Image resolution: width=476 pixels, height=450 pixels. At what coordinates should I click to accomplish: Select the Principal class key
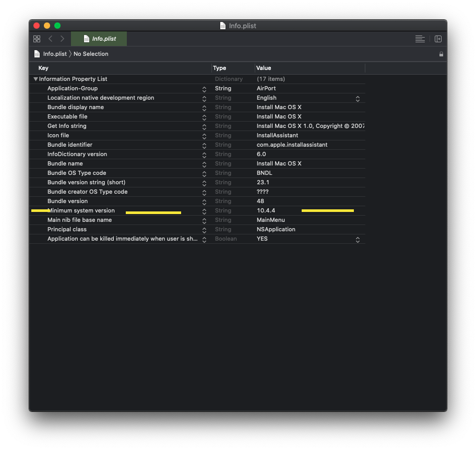(x=67, y=230)
